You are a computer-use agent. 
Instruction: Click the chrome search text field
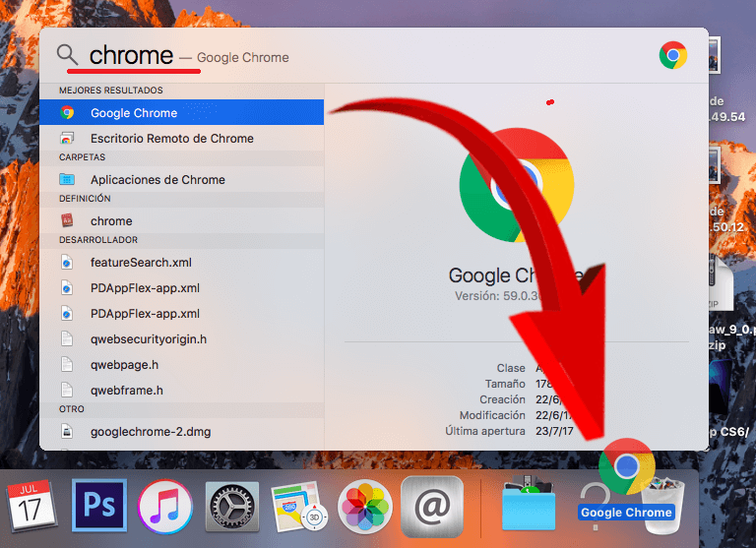point(131,55)
